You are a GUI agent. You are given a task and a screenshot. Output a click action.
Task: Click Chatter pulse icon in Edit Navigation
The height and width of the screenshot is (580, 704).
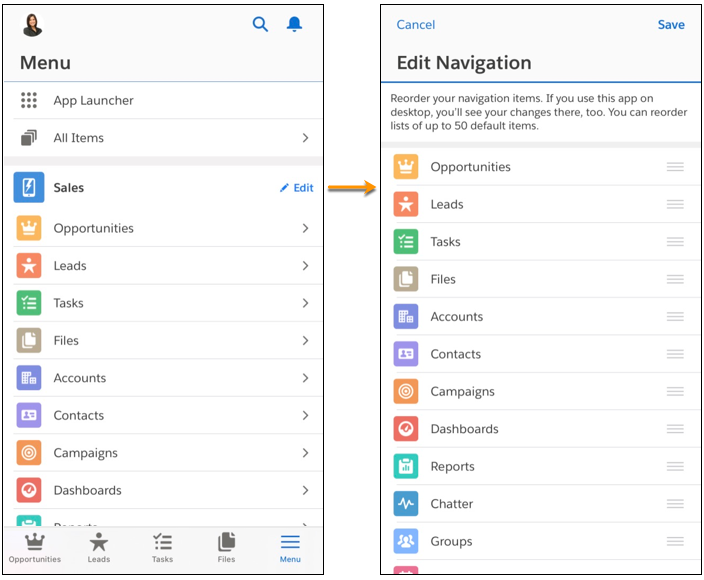coord(406,503)
